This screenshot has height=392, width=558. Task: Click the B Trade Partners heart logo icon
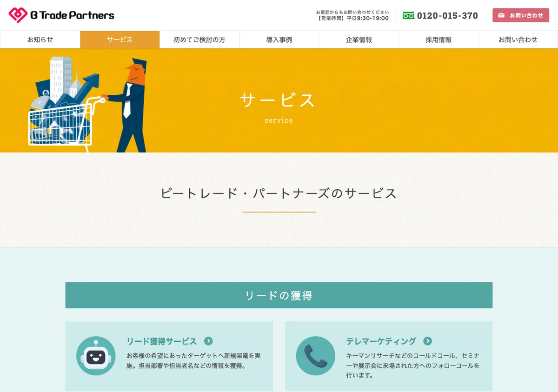(x=18, y=15)
